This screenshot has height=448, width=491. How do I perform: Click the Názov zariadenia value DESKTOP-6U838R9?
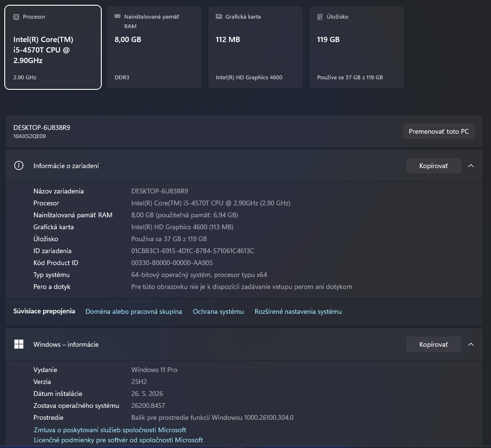(x=160, y=191)
